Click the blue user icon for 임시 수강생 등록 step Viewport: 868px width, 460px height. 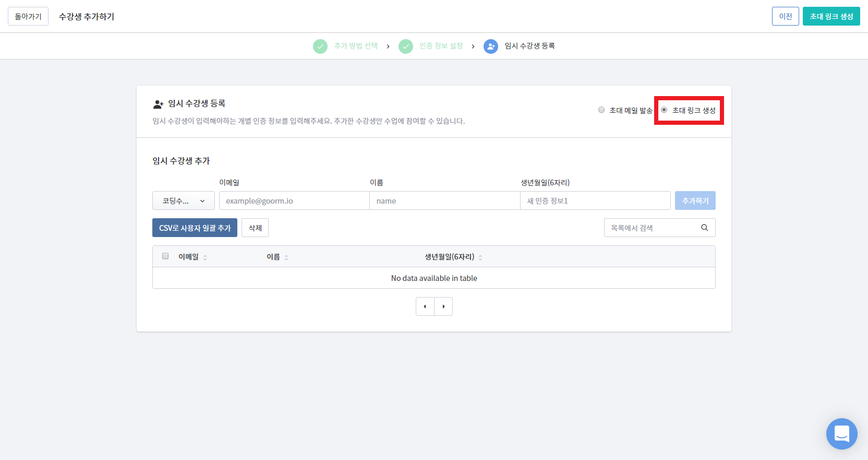pos(490,46)
